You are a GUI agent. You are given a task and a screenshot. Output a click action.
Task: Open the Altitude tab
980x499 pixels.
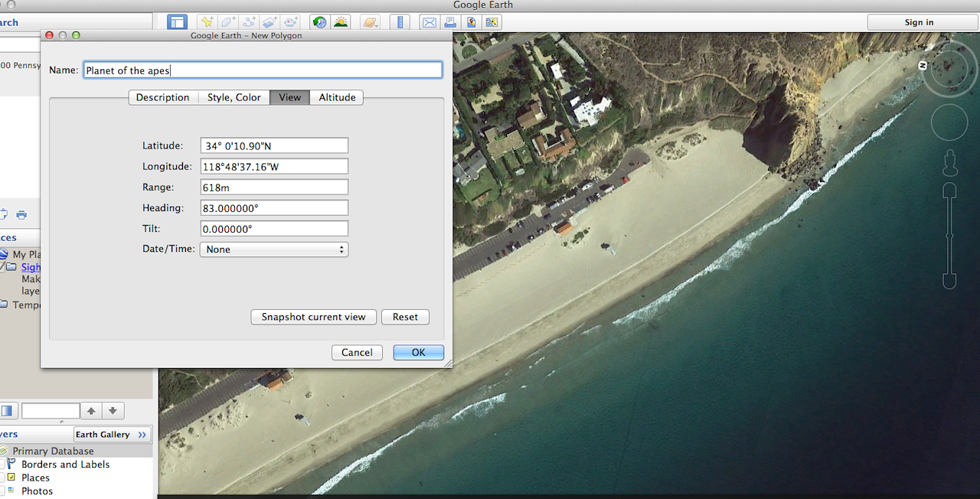[x=337, y=97]
